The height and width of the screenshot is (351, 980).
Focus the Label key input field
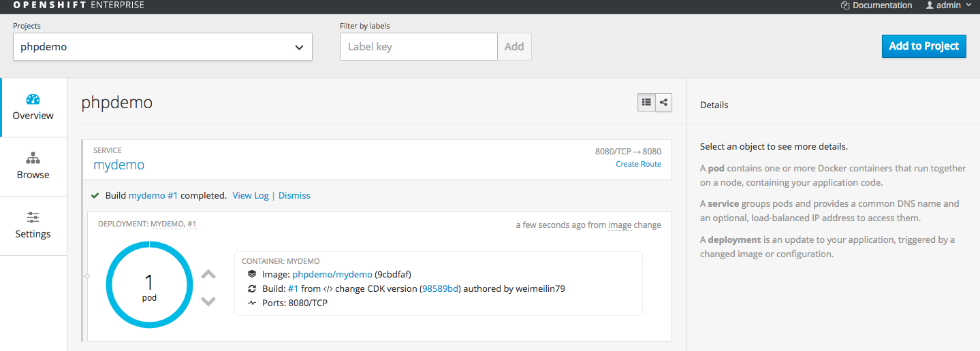click(419, 47)
